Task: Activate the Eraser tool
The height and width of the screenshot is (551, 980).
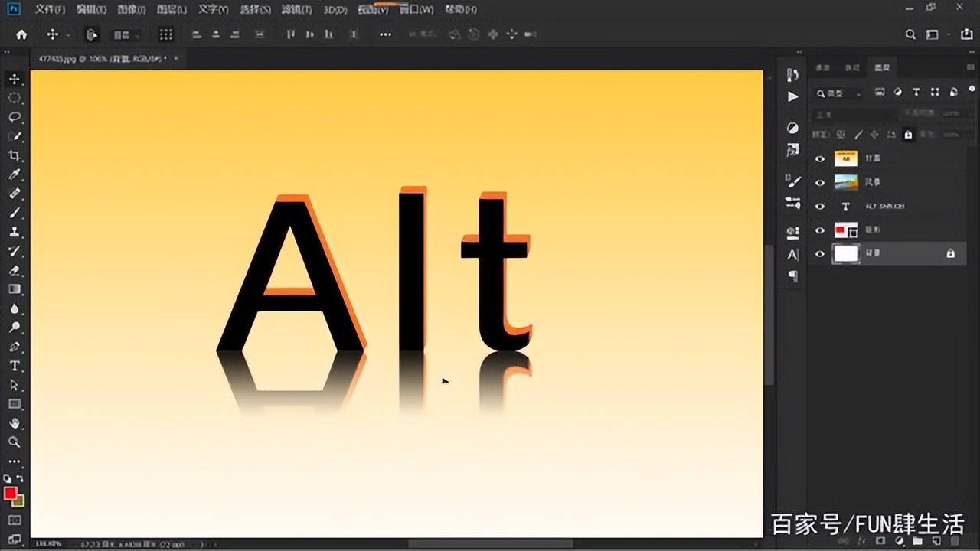Action: click(x=14, y=270)
